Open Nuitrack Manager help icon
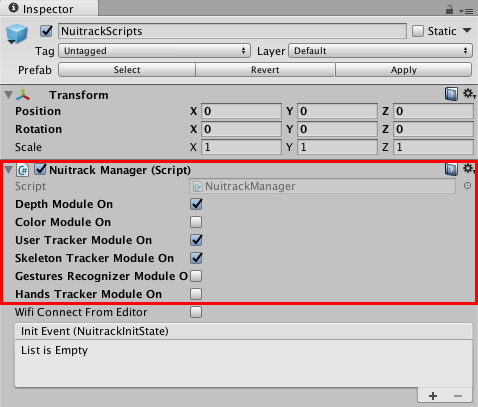The image size is (478, 407). [451, 169]
